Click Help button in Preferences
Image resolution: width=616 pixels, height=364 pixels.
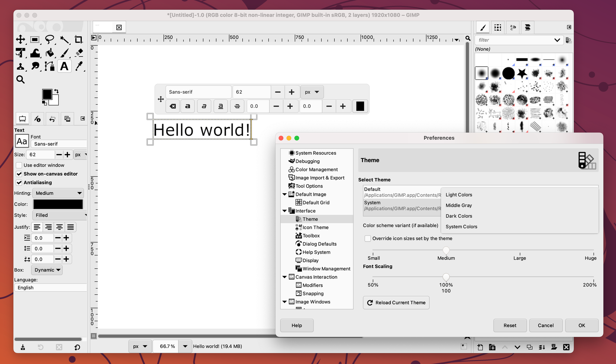click(x=297, y=326)
